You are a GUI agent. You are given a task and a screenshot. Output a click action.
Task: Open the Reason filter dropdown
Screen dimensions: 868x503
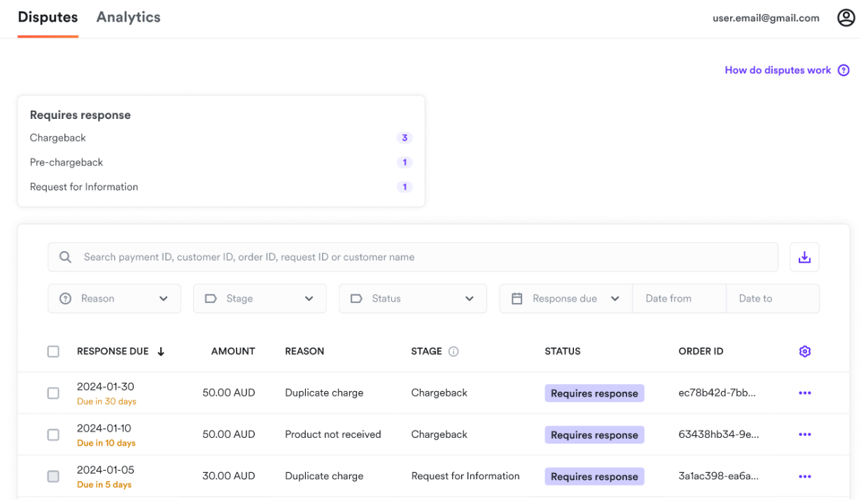tap(114, 298)
